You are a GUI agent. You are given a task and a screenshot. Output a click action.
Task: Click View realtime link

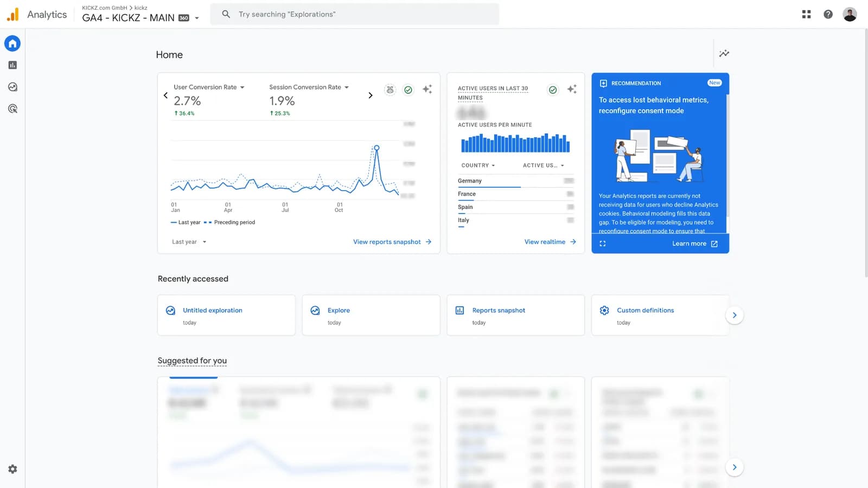[550, 242]
